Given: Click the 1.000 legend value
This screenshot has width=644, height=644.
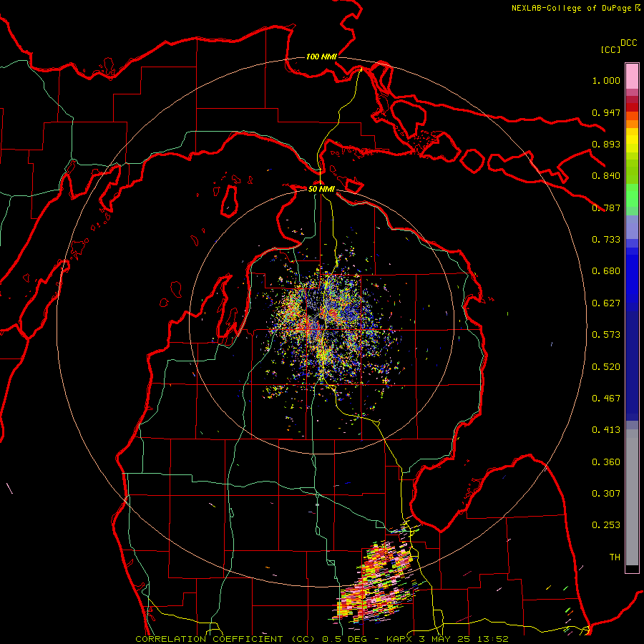Looking at the screenshot, I should point(606,80).
